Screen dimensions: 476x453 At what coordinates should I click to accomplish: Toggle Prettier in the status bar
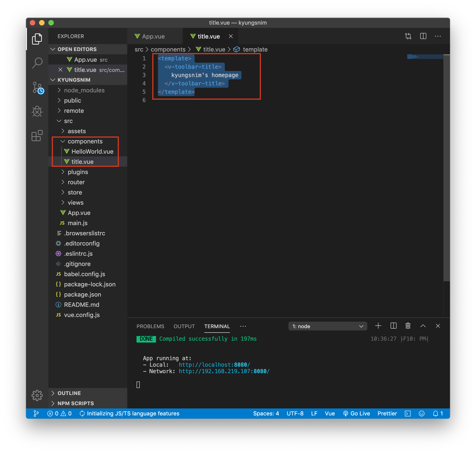(x=387, y=413)
